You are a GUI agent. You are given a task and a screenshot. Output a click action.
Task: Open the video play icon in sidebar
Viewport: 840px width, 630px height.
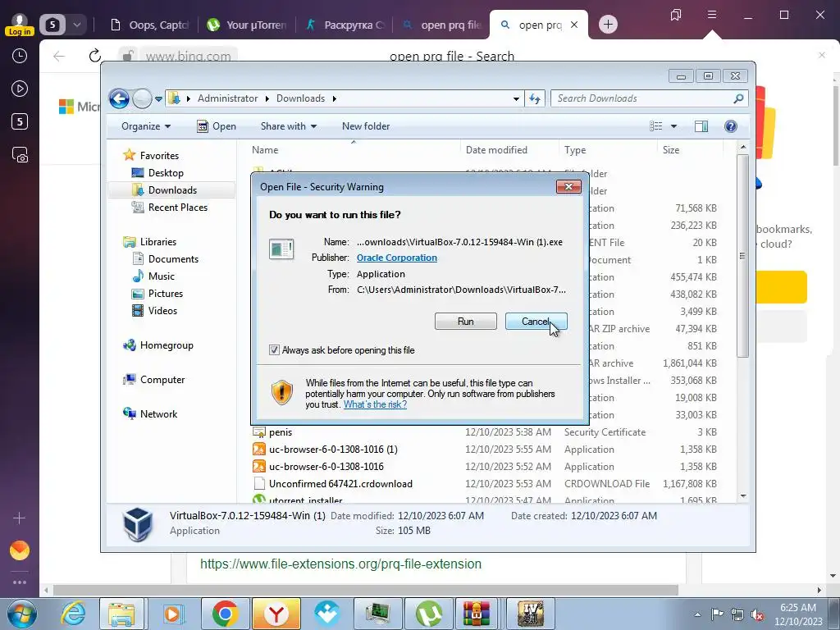20,89
